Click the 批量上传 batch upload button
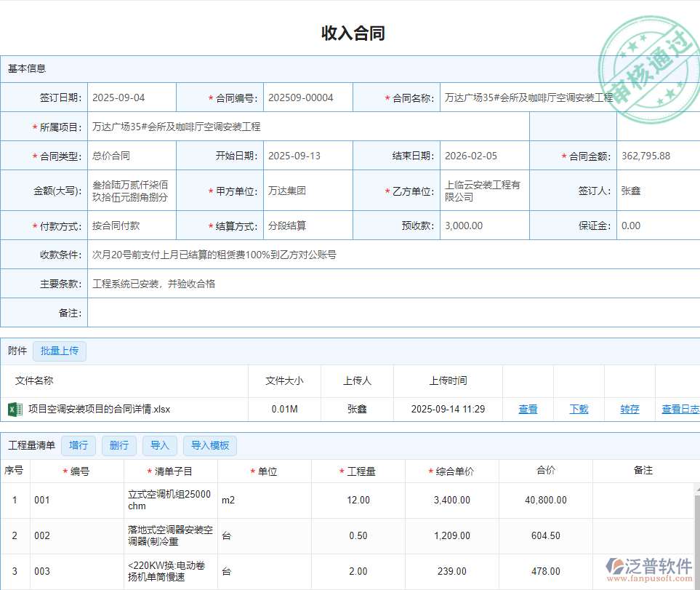 click(59, 351)
